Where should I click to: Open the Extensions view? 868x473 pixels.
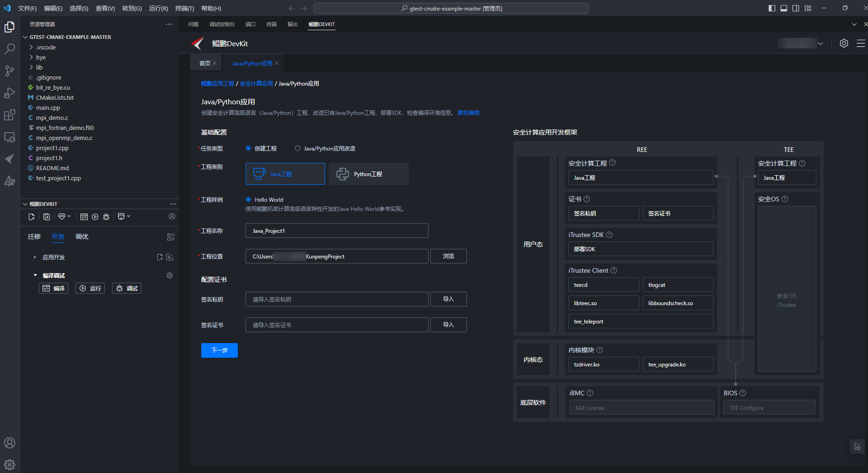(10, 115)
